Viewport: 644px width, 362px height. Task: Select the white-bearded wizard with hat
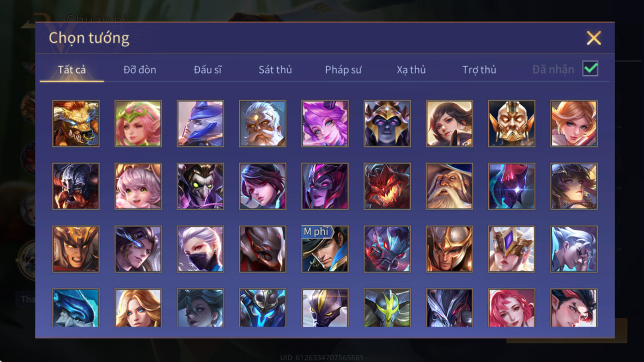coord(449,186)
